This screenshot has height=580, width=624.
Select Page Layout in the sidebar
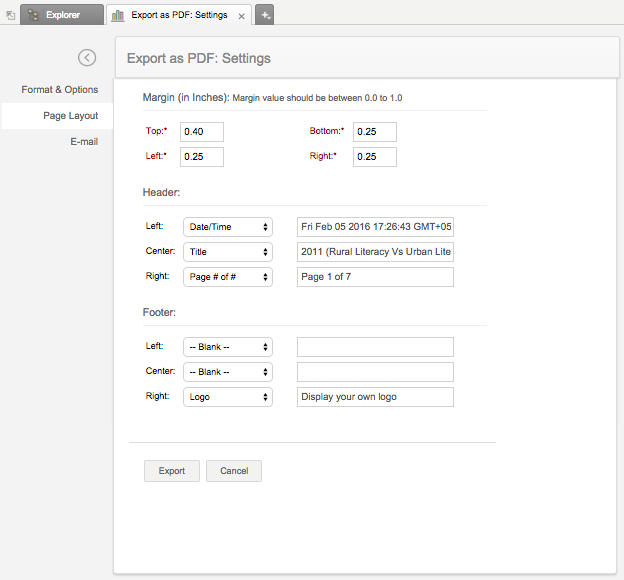pyautogui.click(x=70, y=116)
